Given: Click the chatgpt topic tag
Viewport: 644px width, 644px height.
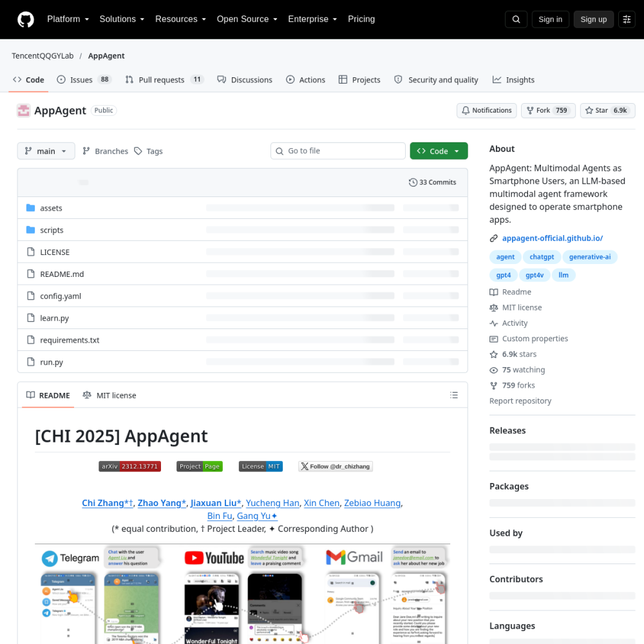Looking at the screenshot, I should point(542,257).
